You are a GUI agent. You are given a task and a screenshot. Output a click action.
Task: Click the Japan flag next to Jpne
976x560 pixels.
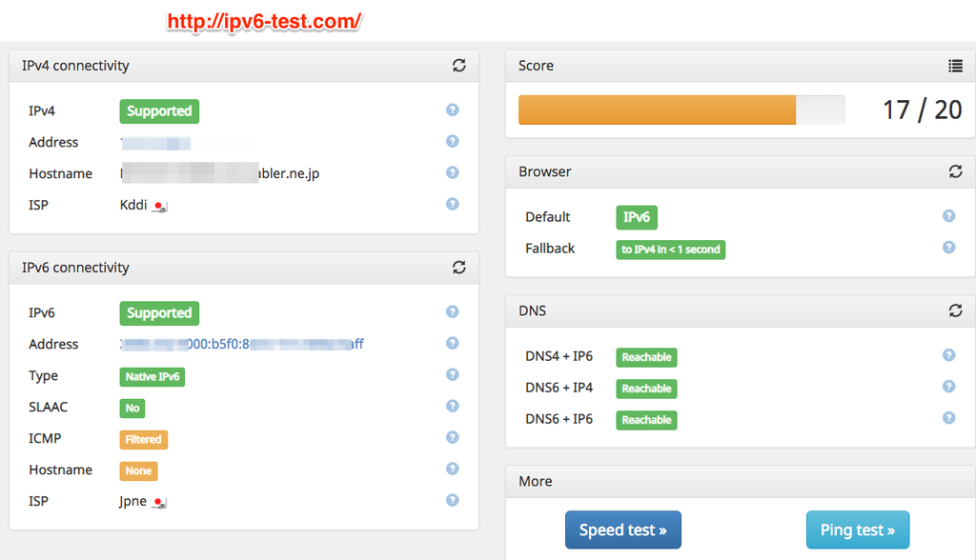pyautogui.click(x=160, y=503)
